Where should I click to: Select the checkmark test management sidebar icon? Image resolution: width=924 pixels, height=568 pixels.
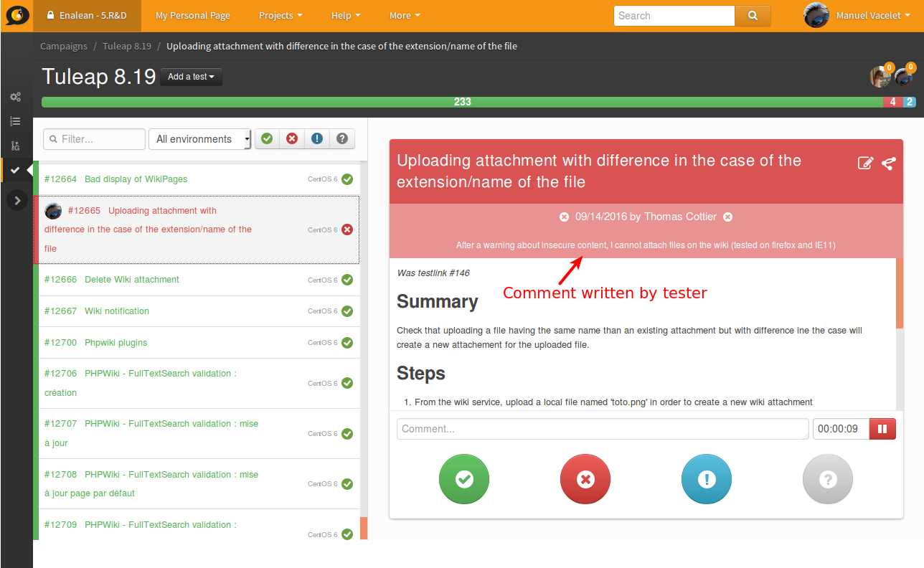tap(15, 170)
